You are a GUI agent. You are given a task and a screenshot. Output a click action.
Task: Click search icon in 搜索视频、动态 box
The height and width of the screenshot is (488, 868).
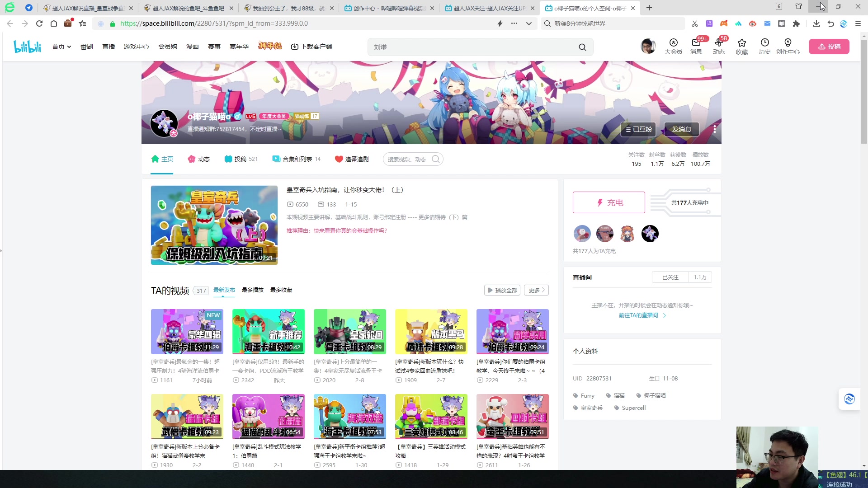(x=436, y=159)
